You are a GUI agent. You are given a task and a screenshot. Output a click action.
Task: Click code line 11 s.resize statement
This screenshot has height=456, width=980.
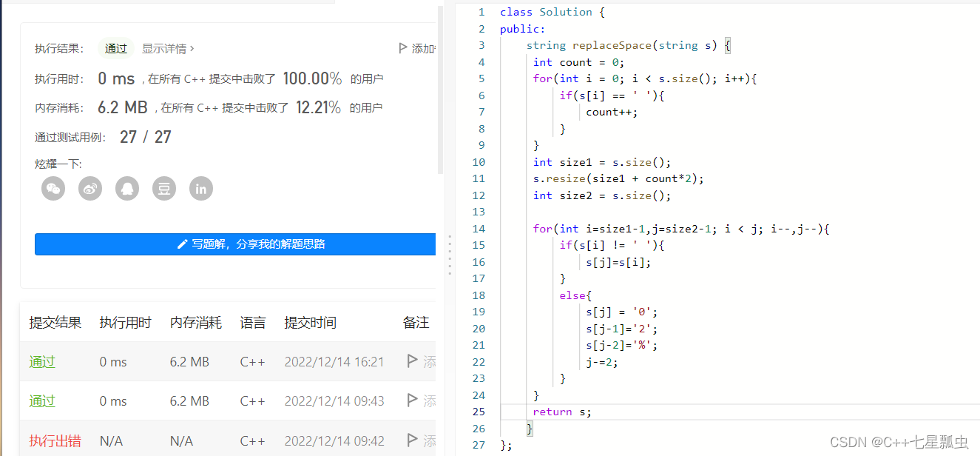tap(618, 178)
